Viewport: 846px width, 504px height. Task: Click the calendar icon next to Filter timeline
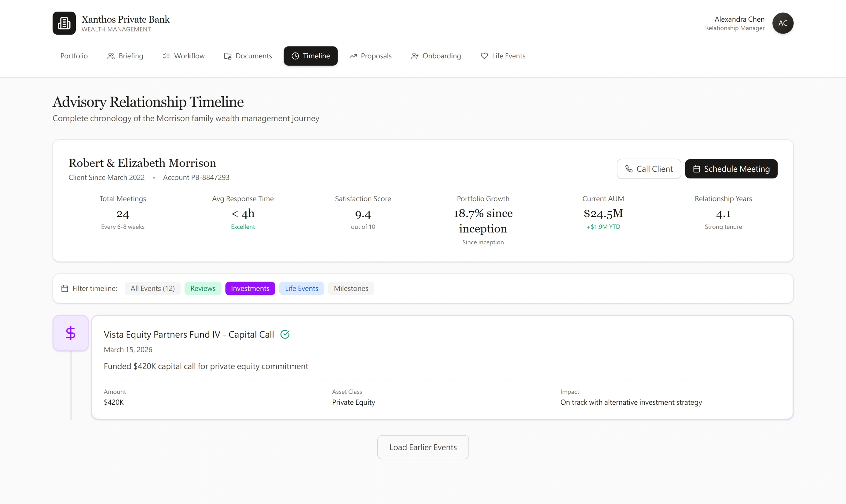point(64,288)
